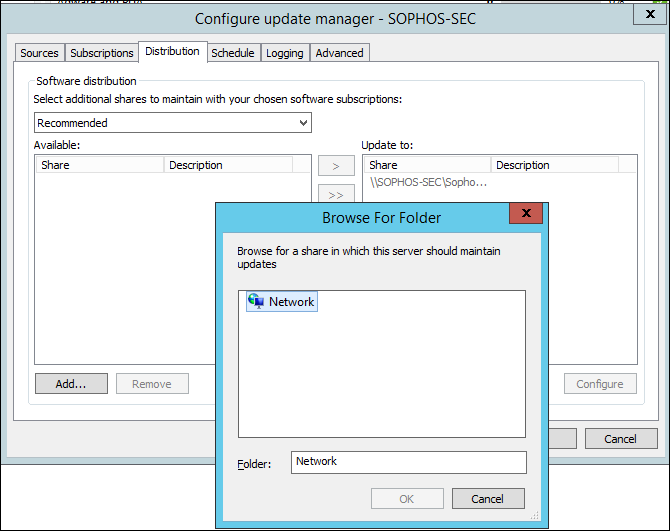This screenshot has width=670, height=531.
Task: Click Share column header in Update to list
Action: point(427,165)
